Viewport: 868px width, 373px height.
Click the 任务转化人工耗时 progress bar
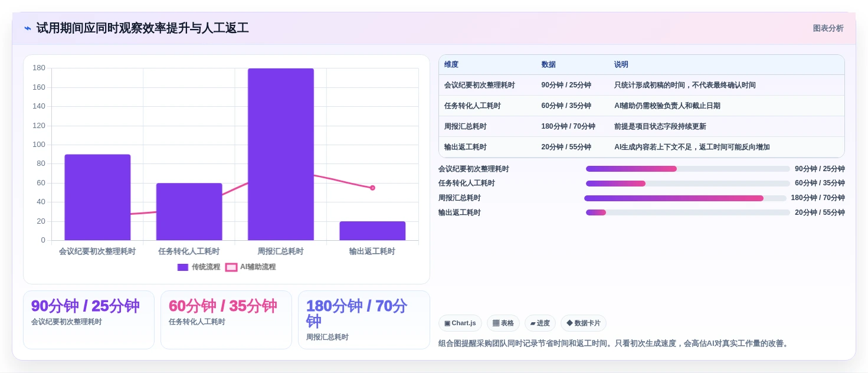687,184
